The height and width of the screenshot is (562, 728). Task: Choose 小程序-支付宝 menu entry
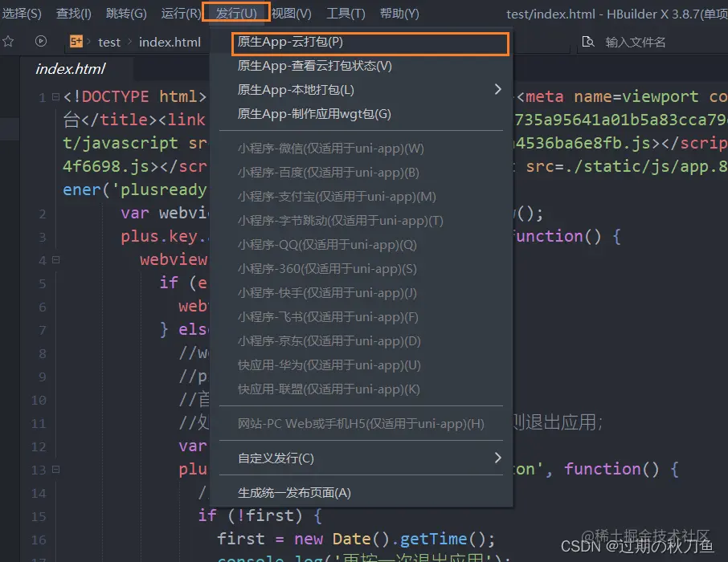(x=362, y=197)
